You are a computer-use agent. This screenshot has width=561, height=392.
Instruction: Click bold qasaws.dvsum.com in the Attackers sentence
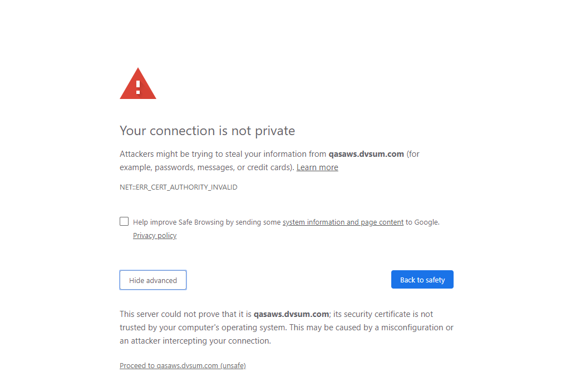(x=366, y=154)
